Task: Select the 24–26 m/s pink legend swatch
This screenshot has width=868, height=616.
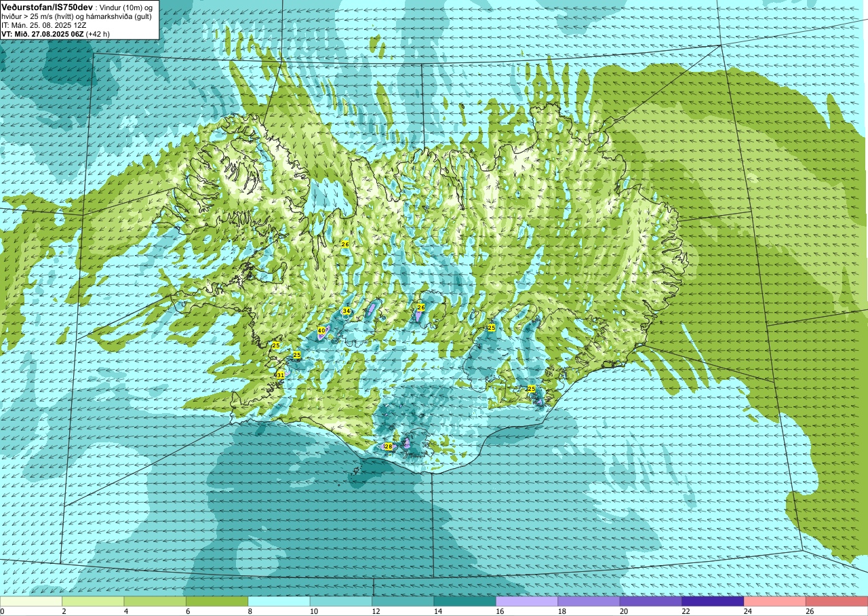Action: click(774, 601)
